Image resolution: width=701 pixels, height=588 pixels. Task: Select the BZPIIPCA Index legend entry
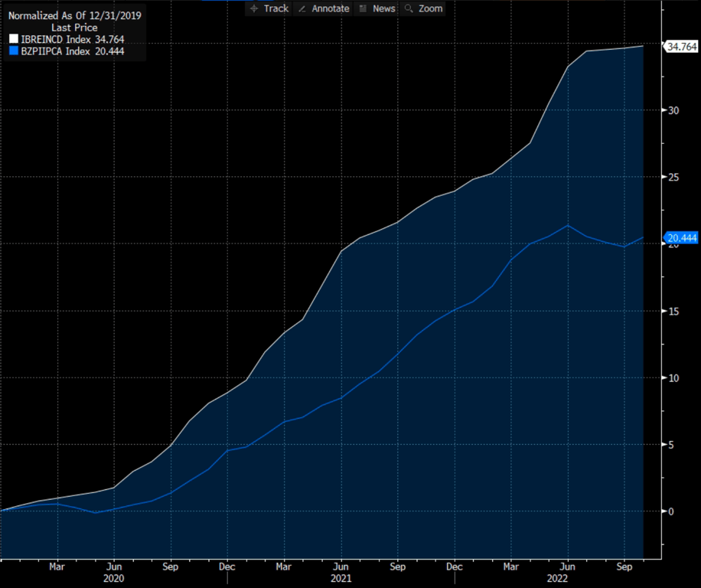point(67,51)
